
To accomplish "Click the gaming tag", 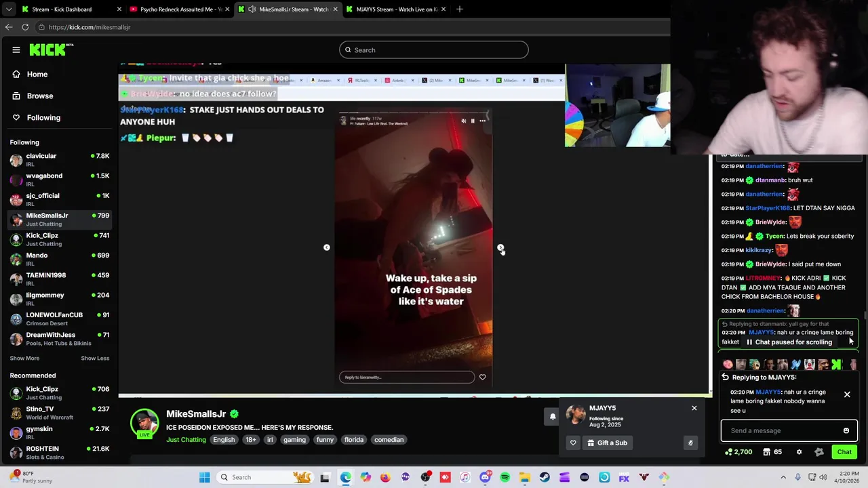I will pos(294,440).
